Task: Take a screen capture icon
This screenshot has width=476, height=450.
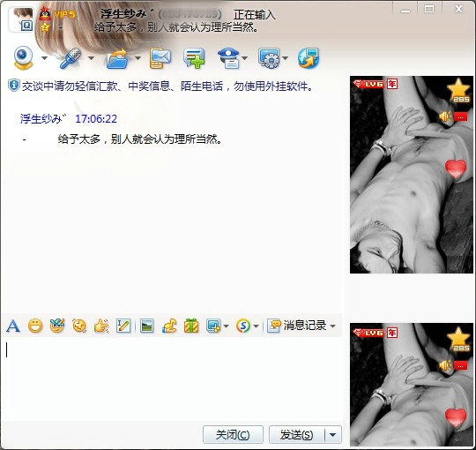Action: [213, 326]
